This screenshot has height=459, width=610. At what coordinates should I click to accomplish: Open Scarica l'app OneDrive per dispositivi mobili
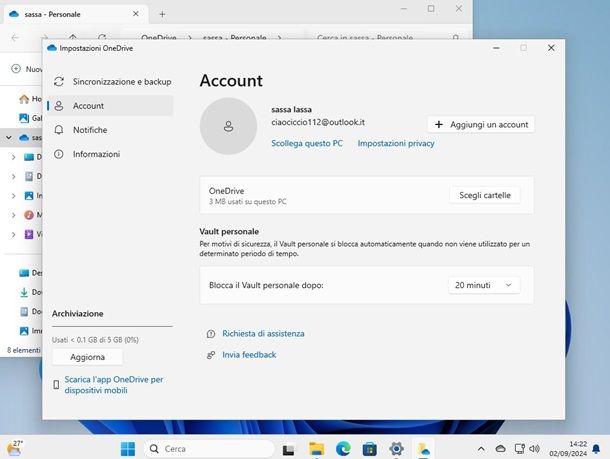pos(114,385)
